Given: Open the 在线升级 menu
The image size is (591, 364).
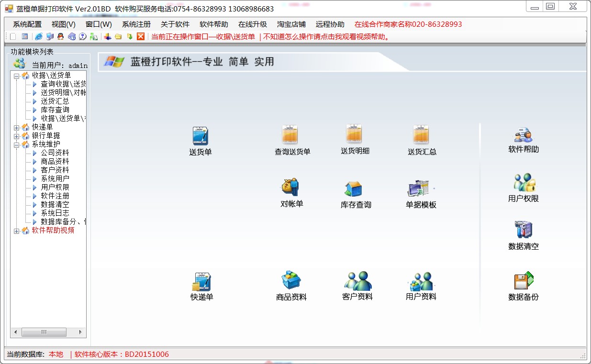Looking at the screenshot, I should click(x=253, y=24).
